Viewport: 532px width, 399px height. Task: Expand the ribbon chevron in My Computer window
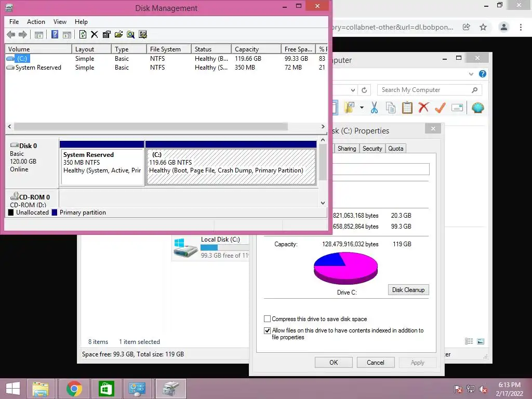click(x=471, y=74)
